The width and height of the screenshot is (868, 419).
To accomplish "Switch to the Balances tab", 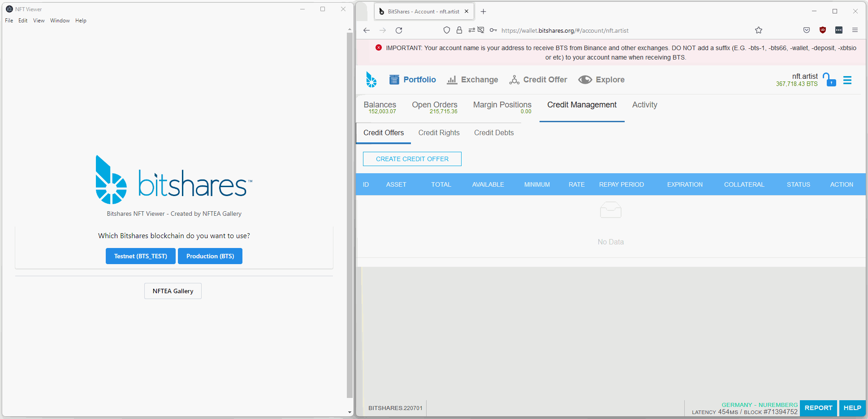I will pos(380,107).
